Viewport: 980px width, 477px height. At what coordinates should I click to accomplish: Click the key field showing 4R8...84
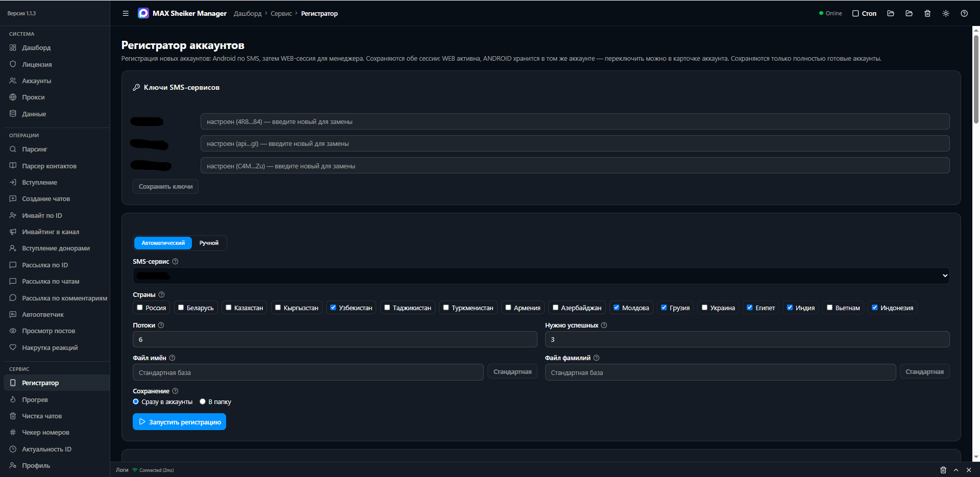coord(575,121)
